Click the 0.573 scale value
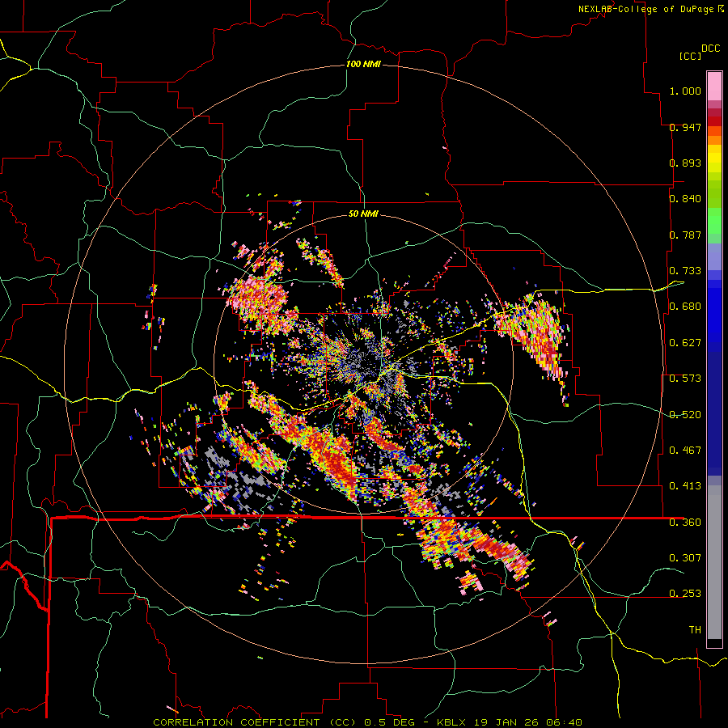 (685, 379)
